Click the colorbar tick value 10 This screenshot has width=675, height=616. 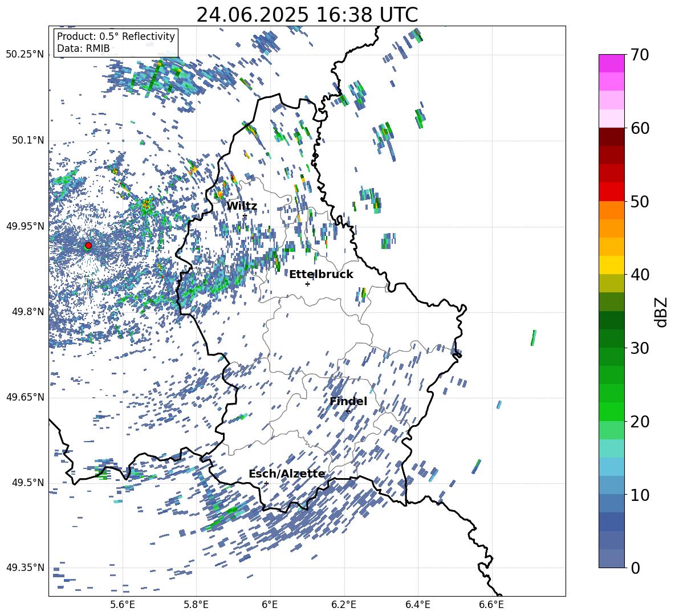click(x=640, y=495)
